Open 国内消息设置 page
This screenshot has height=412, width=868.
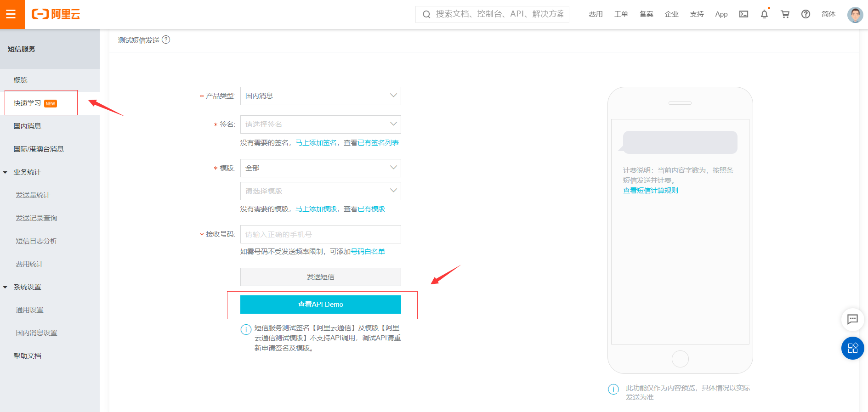(x=37, y=333)
